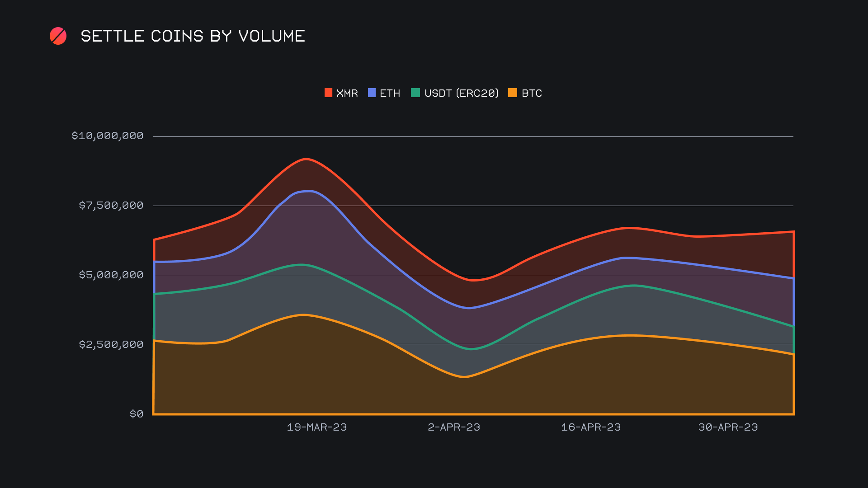This screenshot has height=488, width=868.
Task: Click the BTC orange legend swatch
Action: tap(512, 93)
